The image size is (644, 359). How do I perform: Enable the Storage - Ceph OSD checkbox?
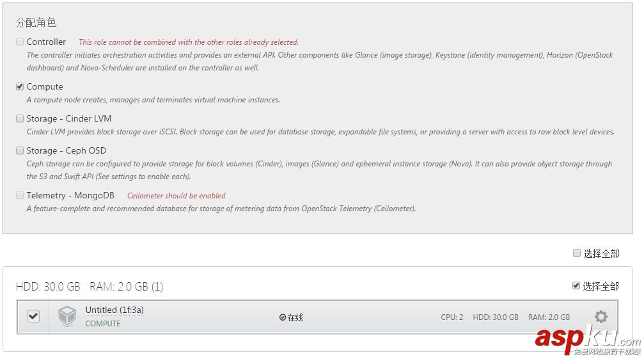point(20,150)
